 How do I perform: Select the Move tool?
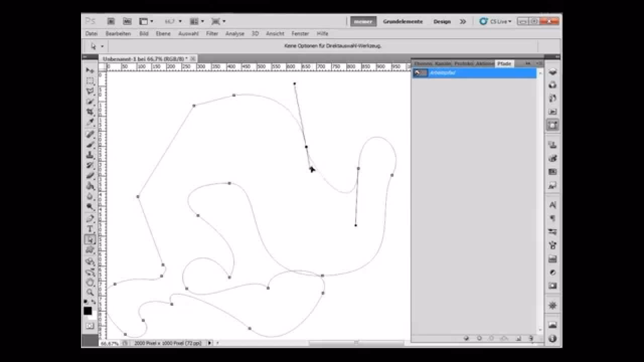click(90, 70)
